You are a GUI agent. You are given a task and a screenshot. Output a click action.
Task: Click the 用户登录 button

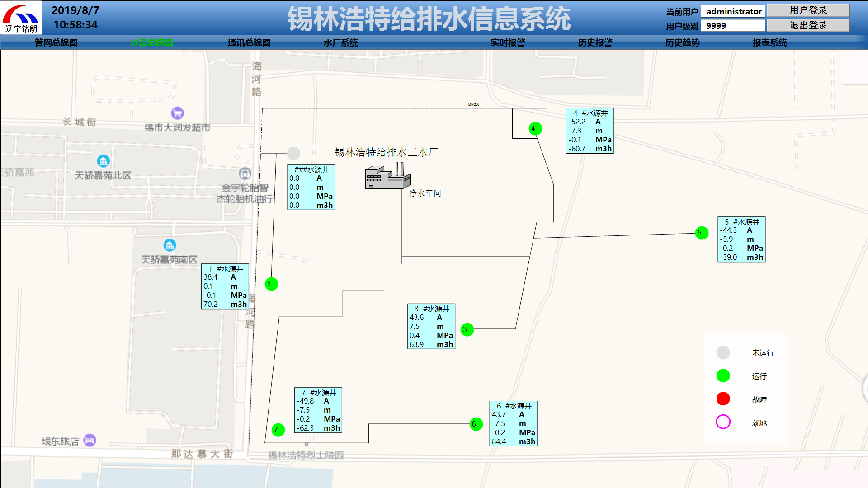click(808, 10)
